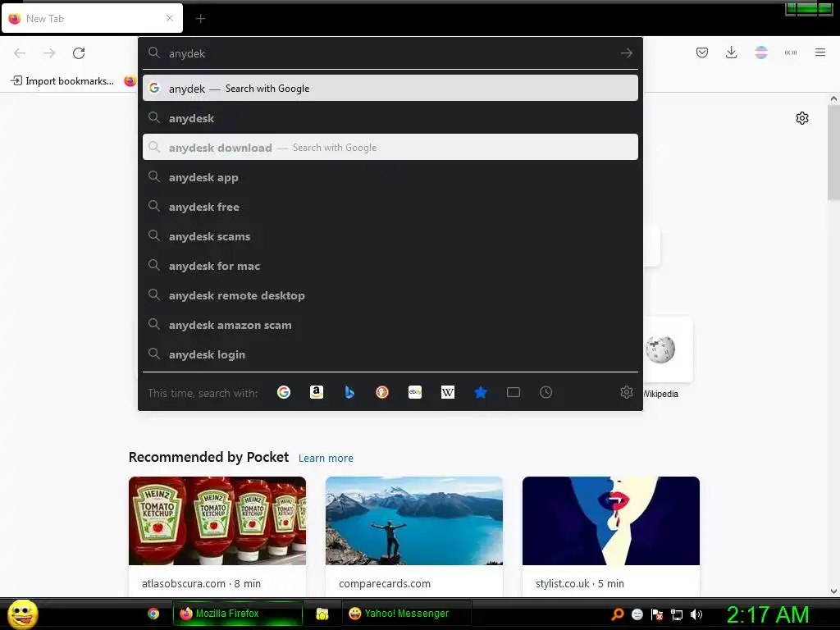Open the mountain lake comparecards article thumbnail
The width and height of the screenshot is (840, 630).
point(414,521)
